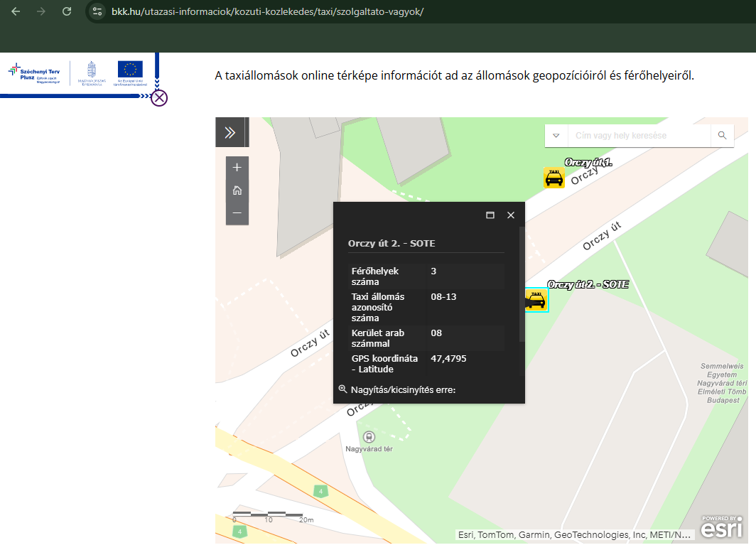
Task: Zoom out on the map
Action: (x=237, y=213)
